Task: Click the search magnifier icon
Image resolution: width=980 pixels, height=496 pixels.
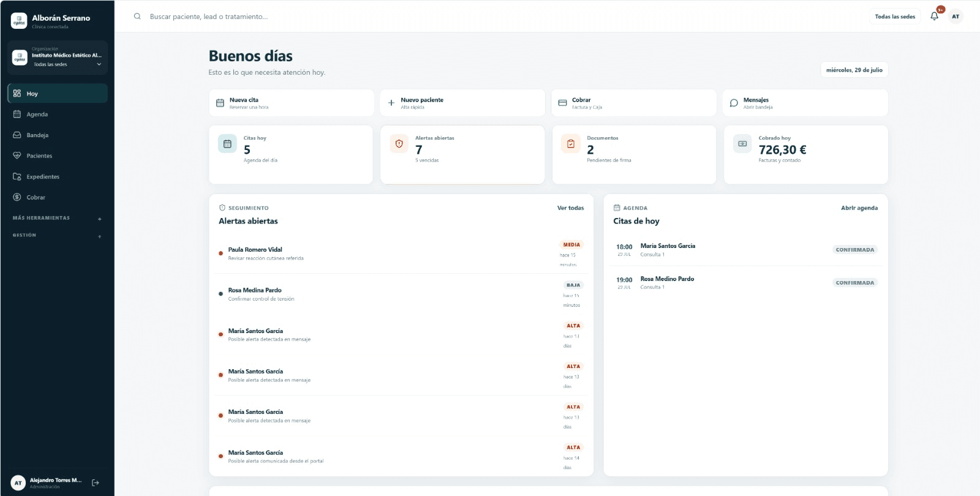Action: click(x=137, y=17)
